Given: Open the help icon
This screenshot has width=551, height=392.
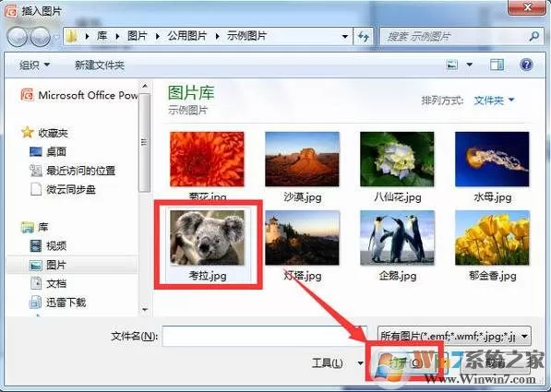Looking at the screenshot, I should [x=526, y=65].
